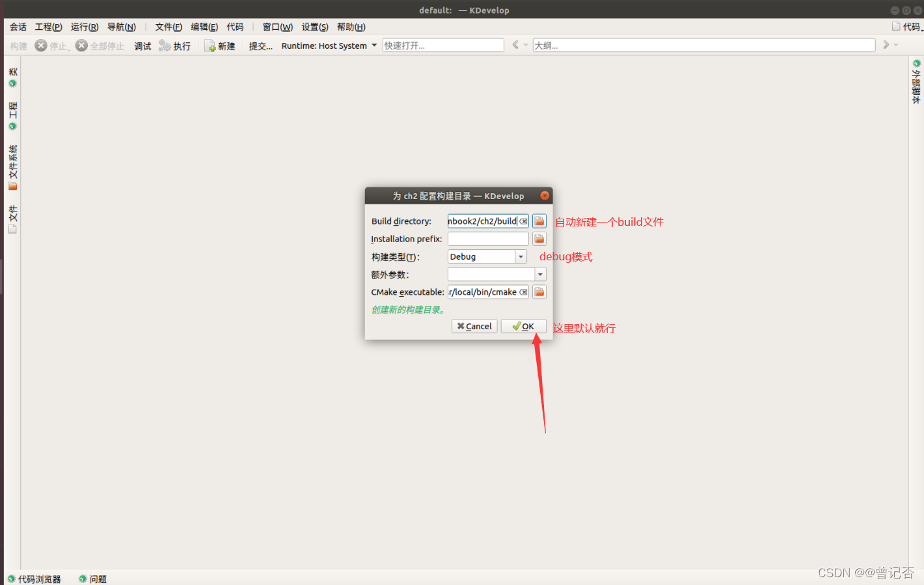This screenshot has width=924, height=585.
Task: Open the build type Debug dropdown
Action: click(x=487, y=256)
